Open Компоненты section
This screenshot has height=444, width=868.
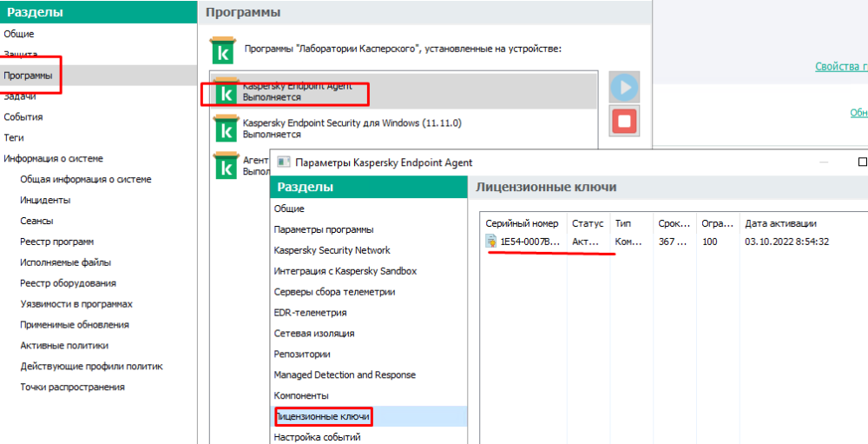tap(301, 395)
